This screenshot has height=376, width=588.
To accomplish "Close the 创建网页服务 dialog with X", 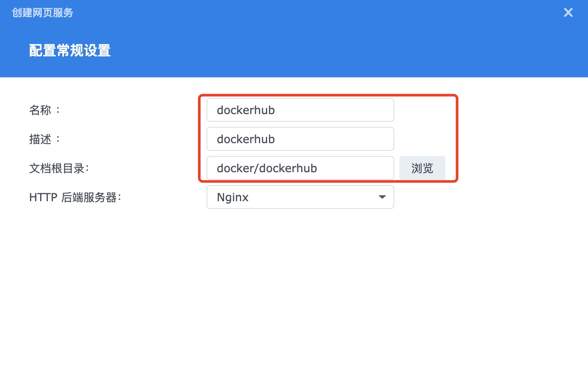I will click(568, 12).
